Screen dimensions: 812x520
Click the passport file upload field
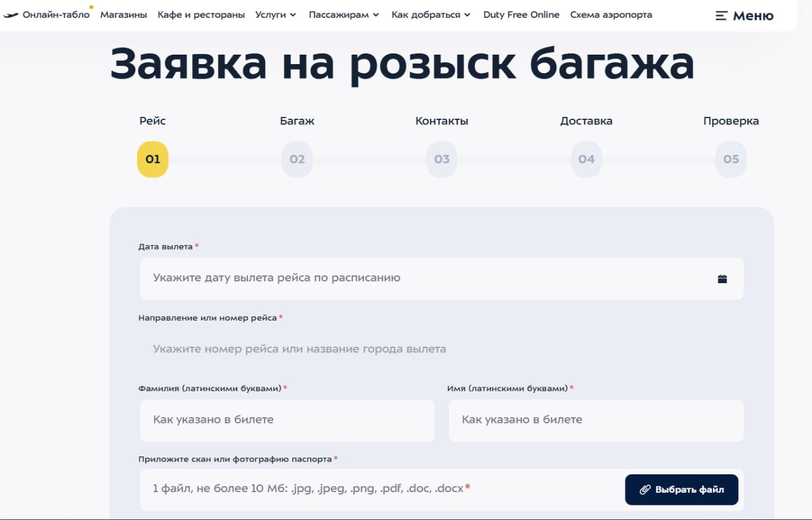click(442, 490)
